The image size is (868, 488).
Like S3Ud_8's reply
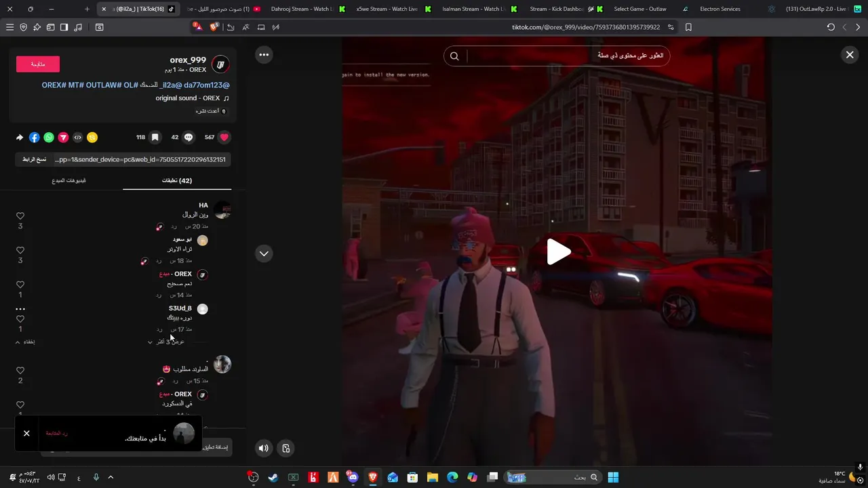pyautogui.click(x=20, y=319)
